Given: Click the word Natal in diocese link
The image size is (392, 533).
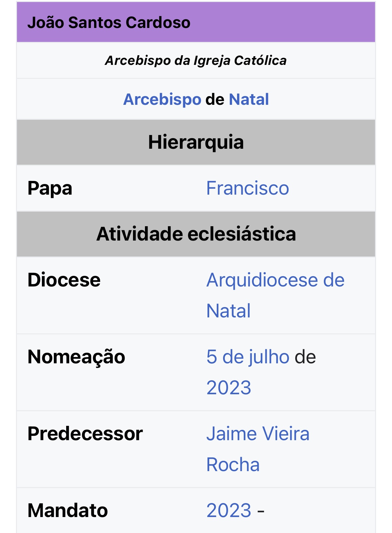Looking at the screenshot, I should pos(228,311).
